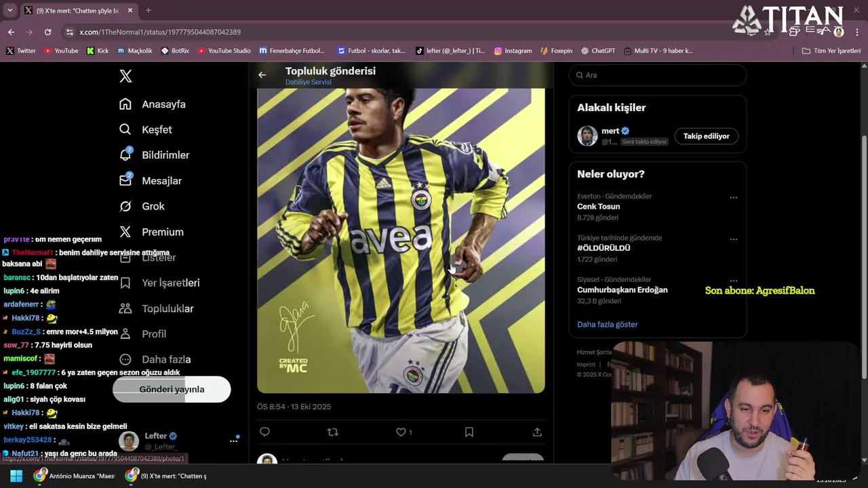Click the address bar URL
The image size is (868, 488).
[x=160, y=32]
